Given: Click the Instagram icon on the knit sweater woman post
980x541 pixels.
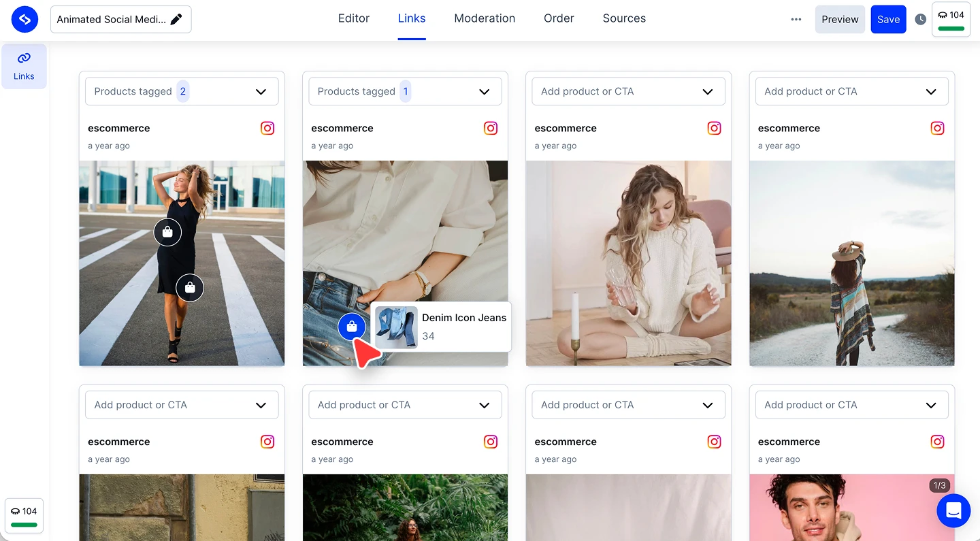Looking at the screenshot, I should click(714, 128).
